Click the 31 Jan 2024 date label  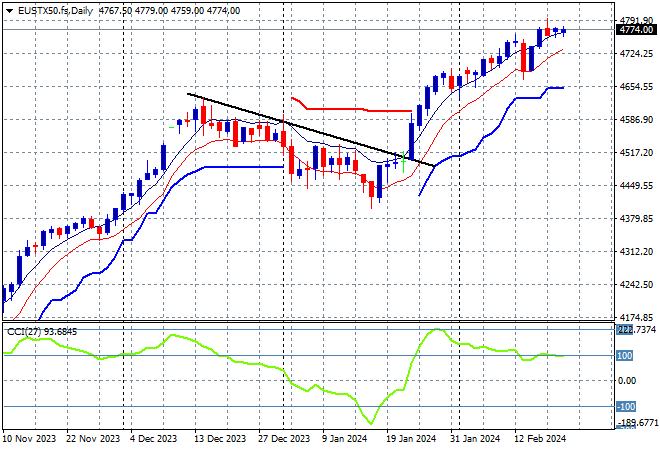tap(475, 439)
